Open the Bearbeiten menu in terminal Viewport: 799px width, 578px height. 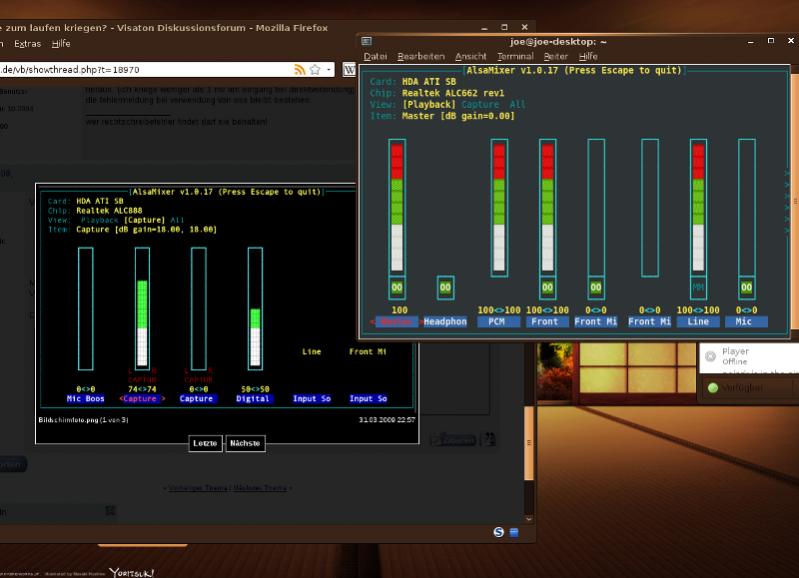coord(421,56)
